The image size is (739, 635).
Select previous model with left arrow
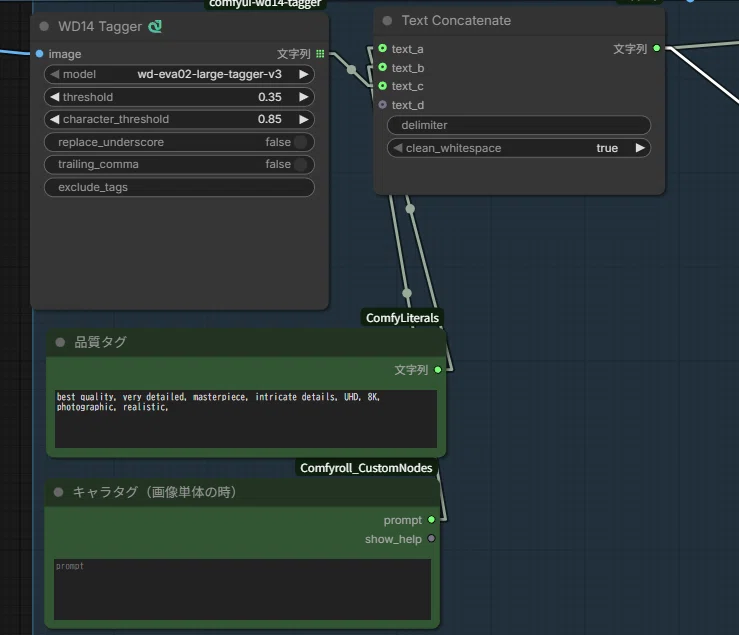(x=55, y=74)
